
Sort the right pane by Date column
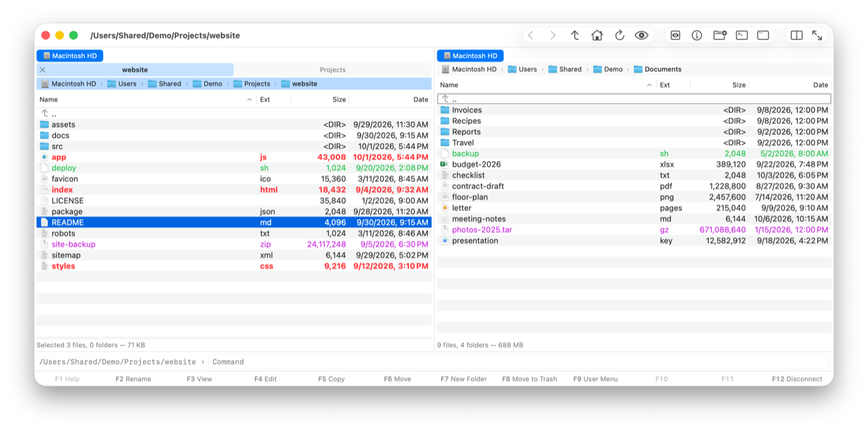[x=790, y=85]
